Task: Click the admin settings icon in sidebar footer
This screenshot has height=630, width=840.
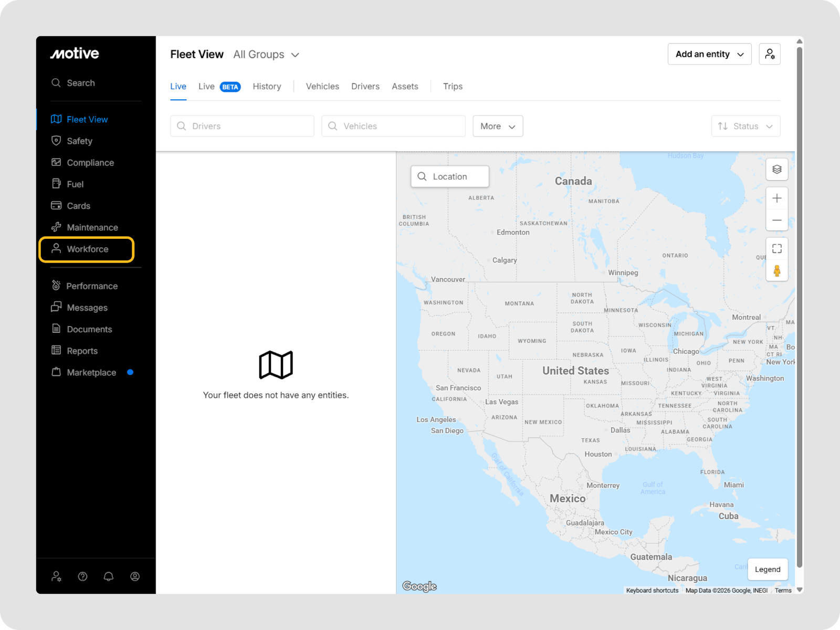Action: (x=56, y=576)
